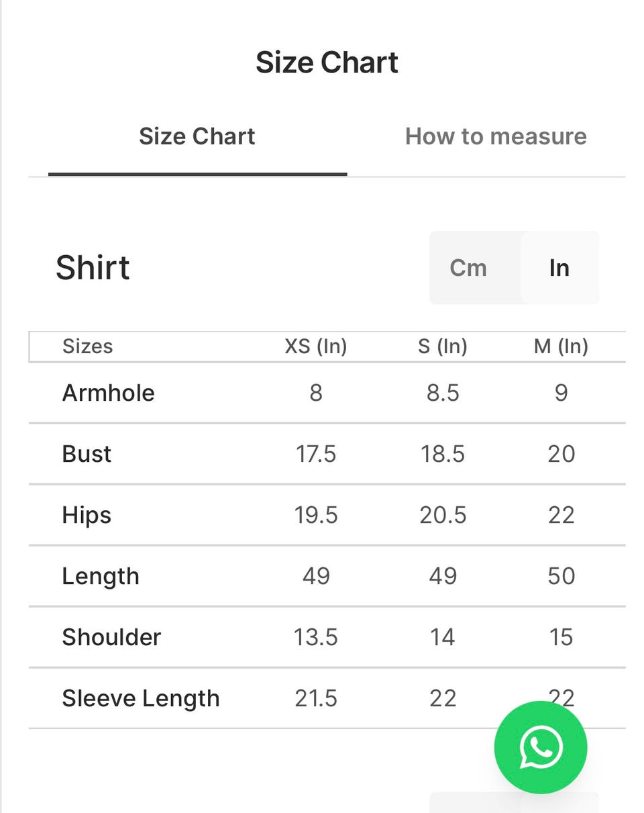Click the Sizes column header
This screenshot has height=813, width=644.
87,346
